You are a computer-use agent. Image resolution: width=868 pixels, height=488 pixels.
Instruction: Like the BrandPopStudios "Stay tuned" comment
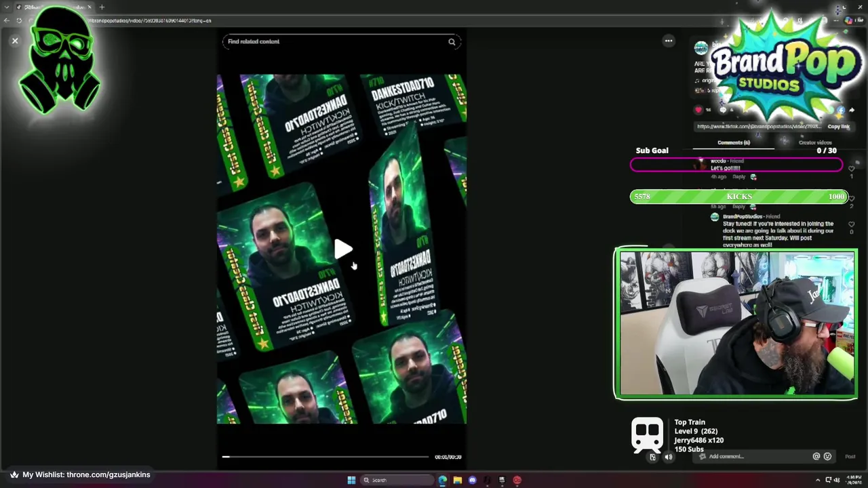click(x=852, y=224)
